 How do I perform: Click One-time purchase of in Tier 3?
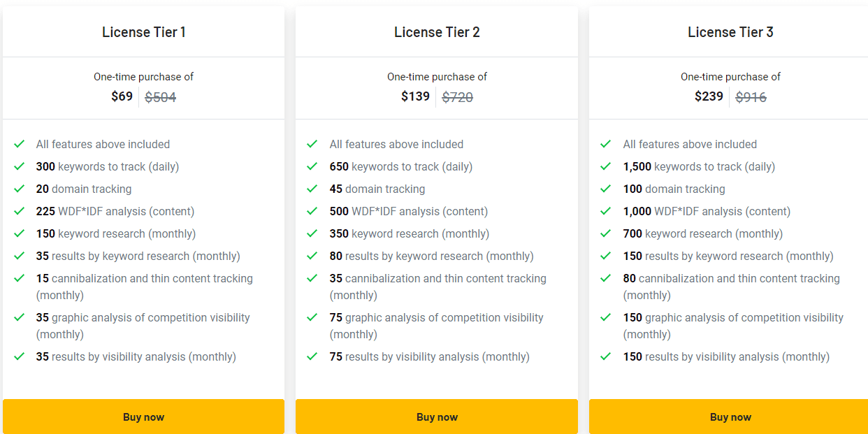coord(730,77)
